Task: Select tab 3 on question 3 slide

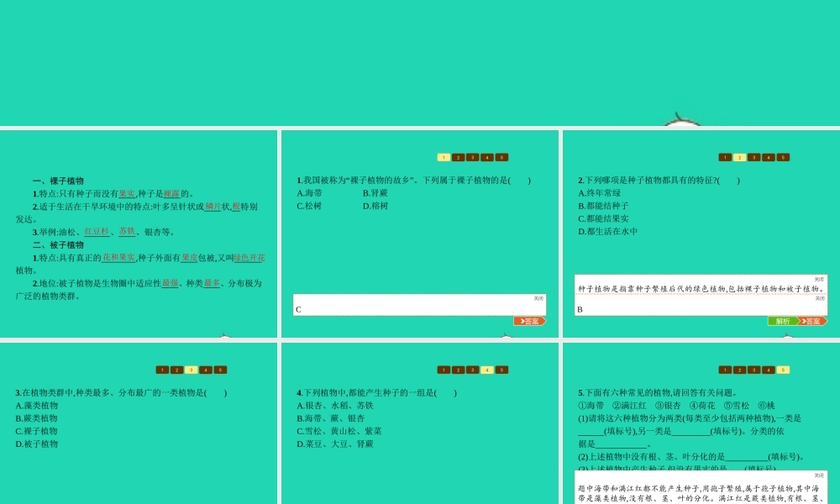Action: coord(192,370)
